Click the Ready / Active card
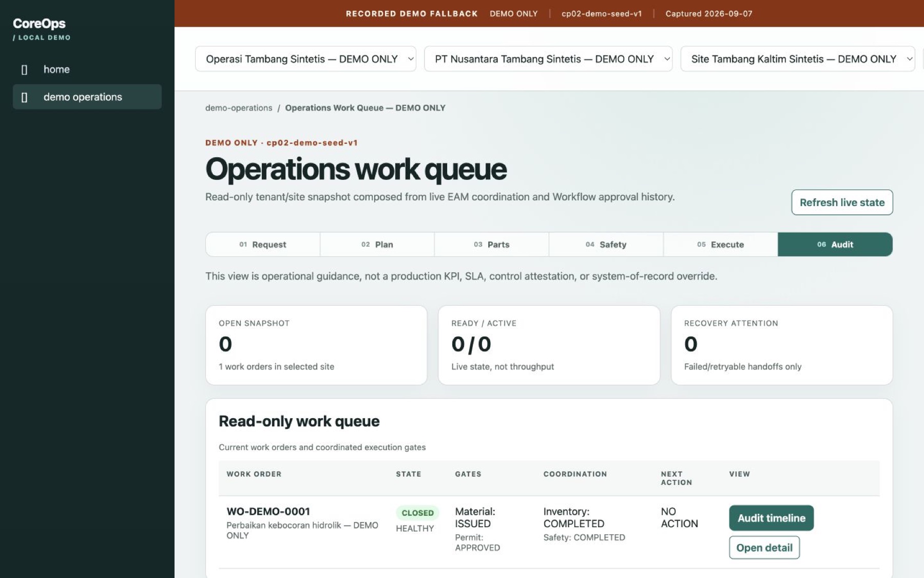Screen dimensions: 924x578 coord(549,345)
